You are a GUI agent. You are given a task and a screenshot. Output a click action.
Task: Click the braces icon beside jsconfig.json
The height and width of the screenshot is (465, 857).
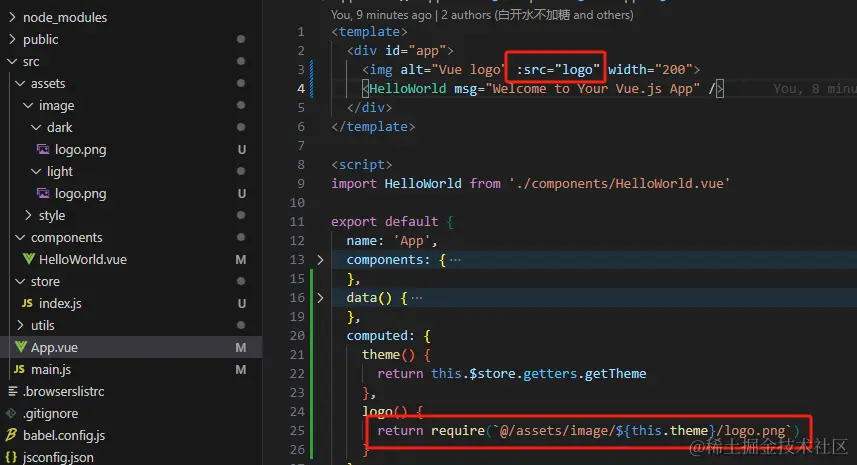click(11, 457)
